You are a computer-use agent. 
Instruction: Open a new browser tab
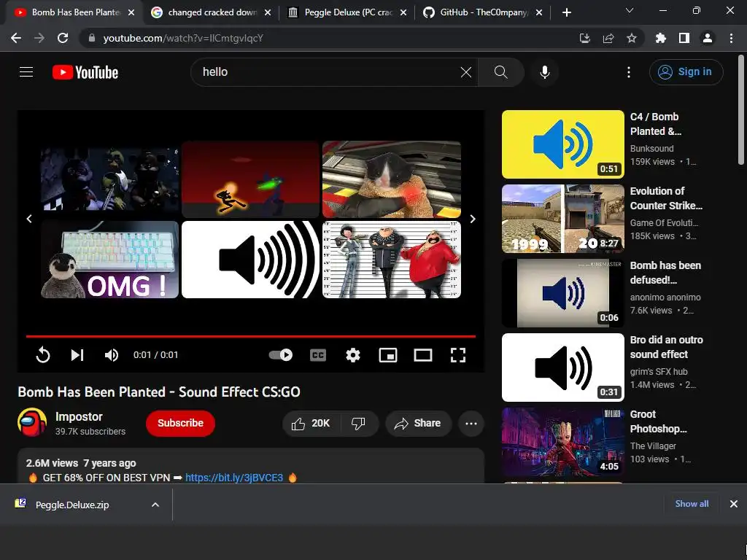pos(566,12)
